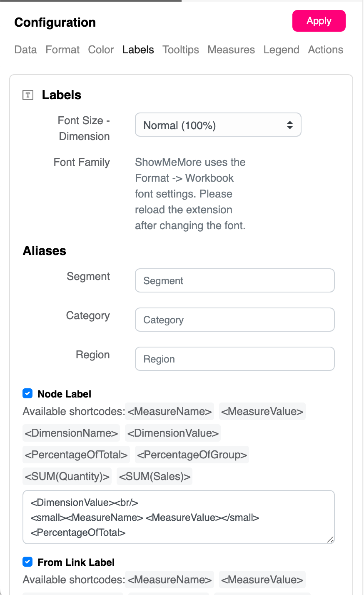Switch to the Data tab
This screenshot has width=364, height=595.
25,50
